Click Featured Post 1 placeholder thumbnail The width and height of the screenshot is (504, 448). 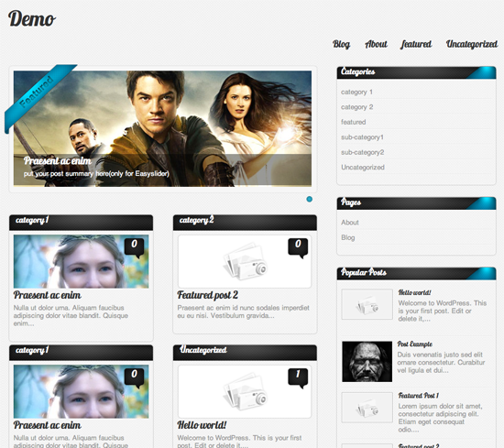(x=367, y=407)
